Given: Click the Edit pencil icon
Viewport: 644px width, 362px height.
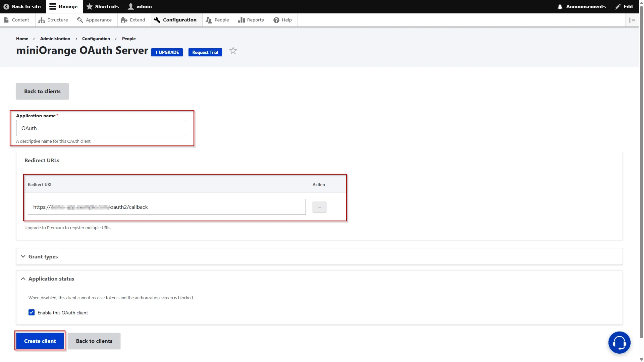Looking at the screenshot, I should [618, 7].
